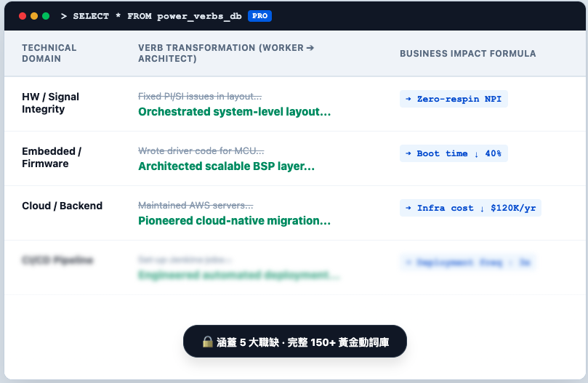Click the Technical Domain column header

click(49, 53)
